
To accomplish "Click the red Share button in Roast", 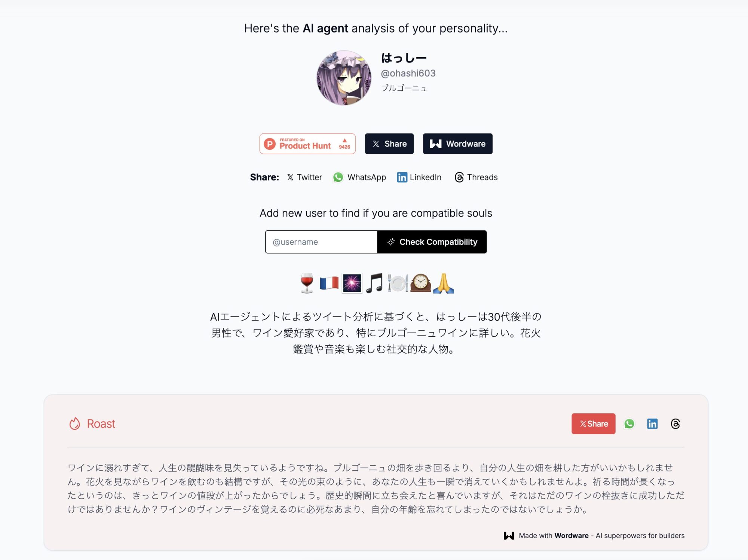I will click(x=593, y=423).
